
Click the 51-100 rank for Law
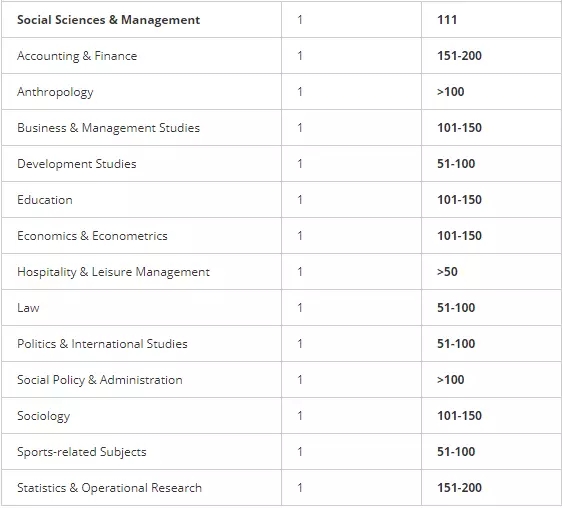click(x=456, y=308)
